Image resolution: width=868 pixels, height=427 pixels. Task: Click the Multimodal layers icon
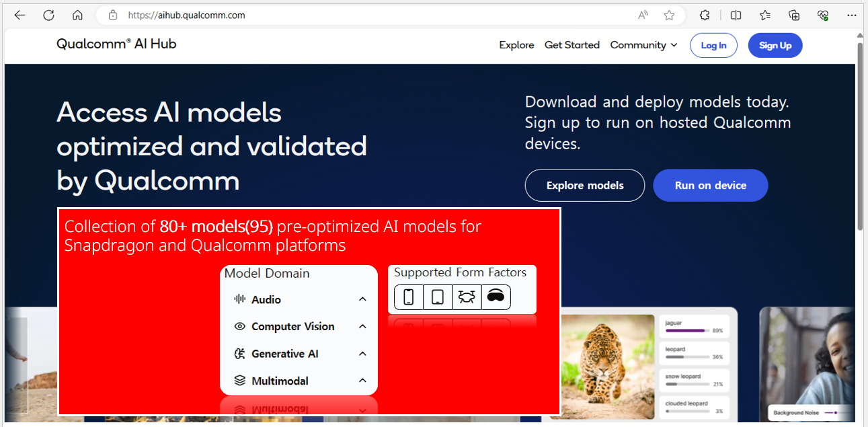coord(239,381)
